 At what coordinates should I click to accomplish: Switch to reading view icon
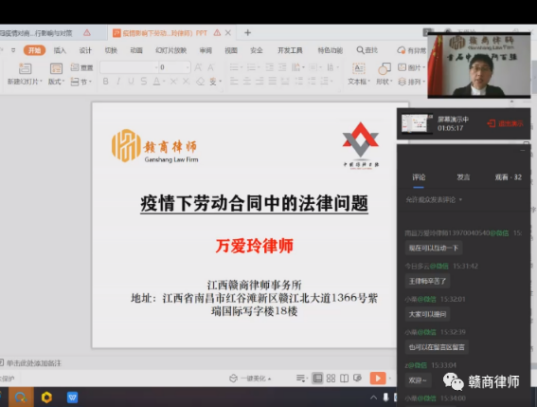click(344, 378)
